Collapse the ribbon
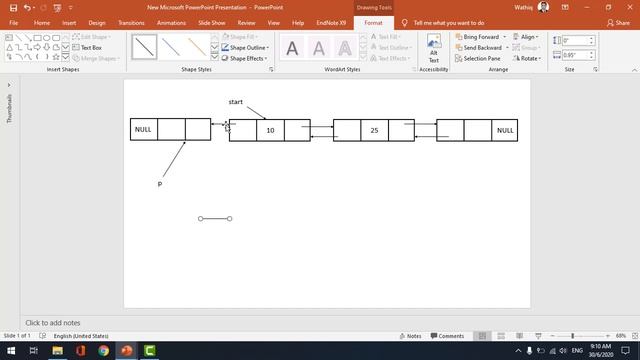 tap(634, 70)
